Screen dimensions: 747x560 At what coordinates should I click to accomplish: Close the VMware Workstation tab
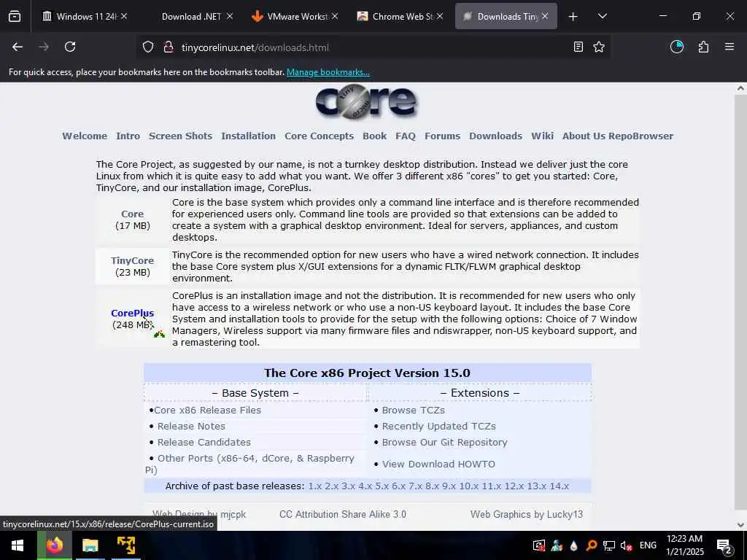(x=335, y=16)
